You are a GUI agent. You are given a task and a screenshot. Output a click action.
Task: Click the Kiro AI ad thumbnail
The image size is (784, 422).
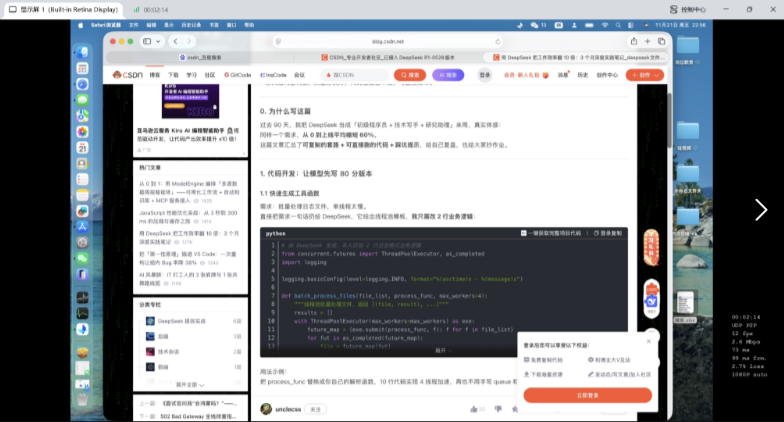[x=190, y=101]
